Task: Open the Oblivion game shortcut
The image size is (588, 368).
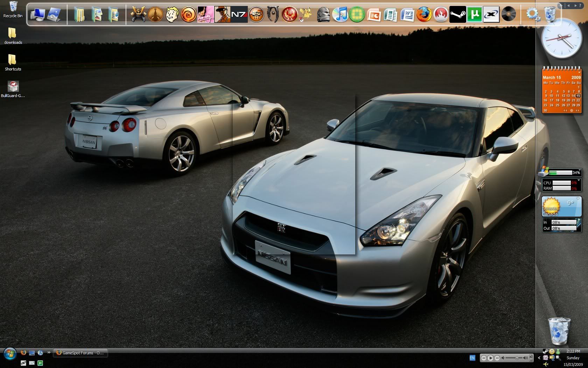Action: point(273,14)
